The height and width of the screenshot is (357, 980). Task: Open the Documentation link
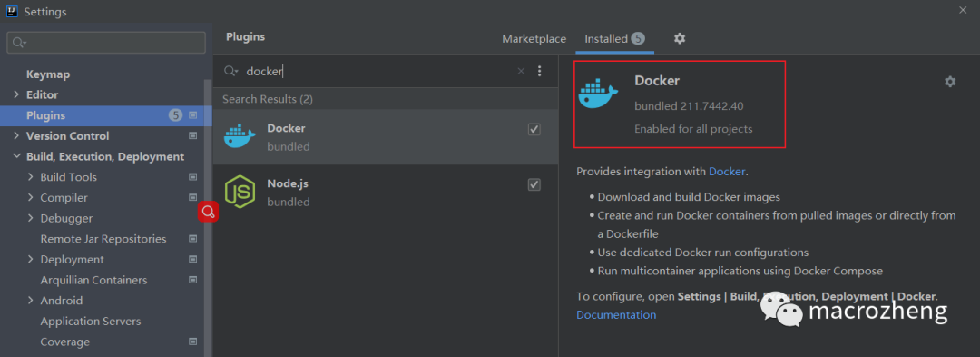click(616, 314)
